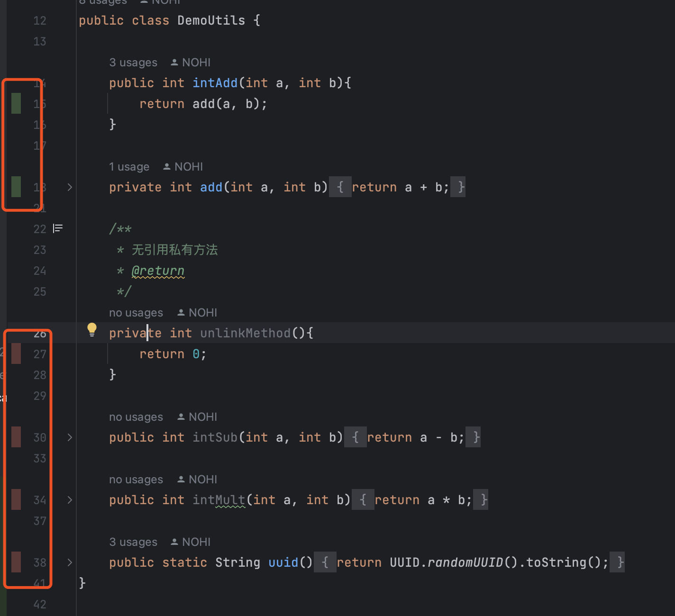Click the intAdd method name
The image size is (675, 616).
click(x=215, y=83)
